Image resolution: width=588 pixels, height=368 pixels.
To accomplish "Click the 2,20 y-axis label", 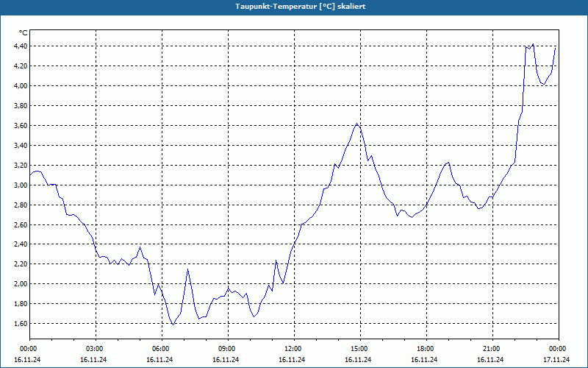I will click(x=21, y=264).
